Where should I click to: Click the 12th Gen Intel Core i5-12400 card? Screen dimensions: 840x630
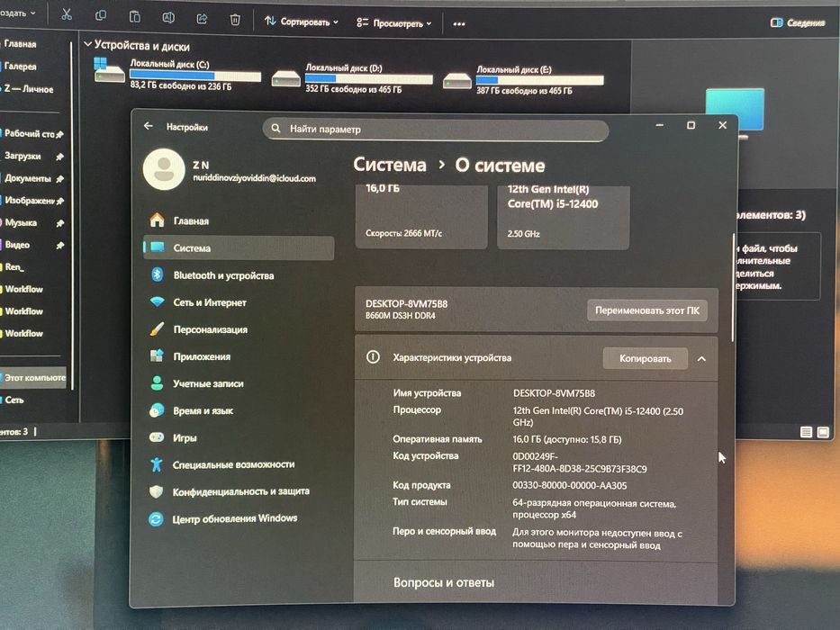[563, 216]
